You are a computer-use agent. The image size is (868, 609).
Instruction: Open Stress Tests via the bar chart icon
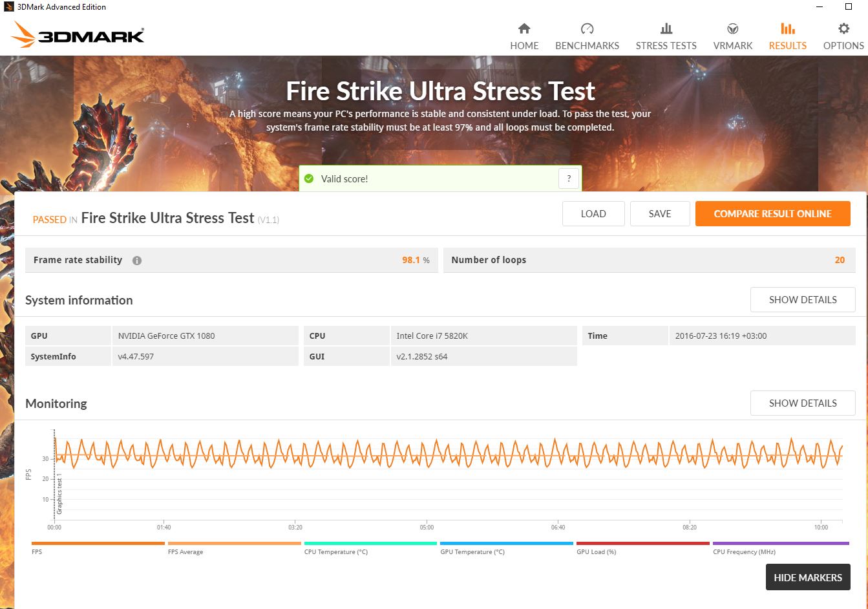coord(666,28)
